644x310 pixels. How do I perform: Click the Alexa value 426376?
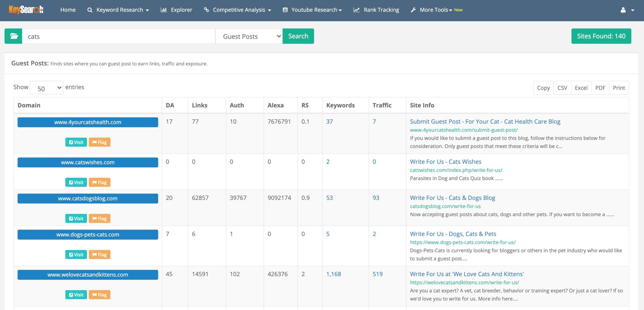(x=278, y=274)
